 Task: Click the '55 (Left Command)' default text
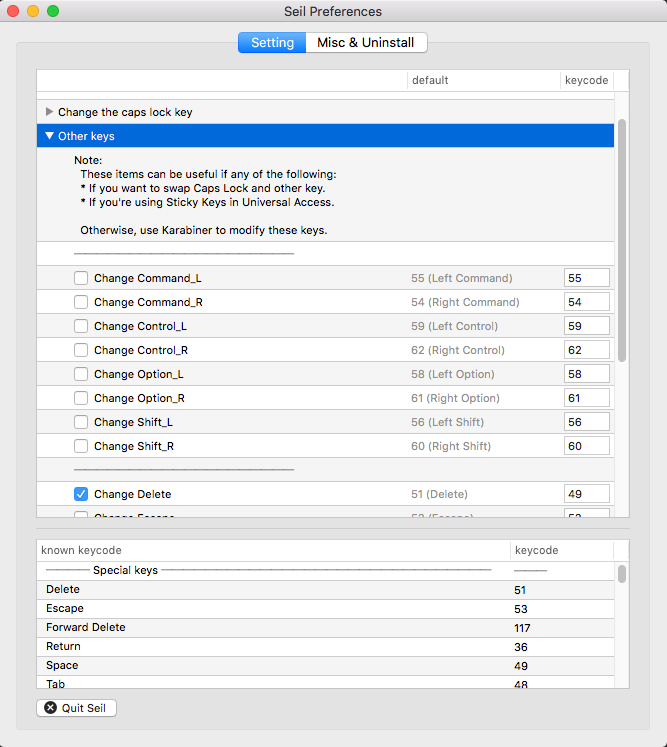pos(462,278)
